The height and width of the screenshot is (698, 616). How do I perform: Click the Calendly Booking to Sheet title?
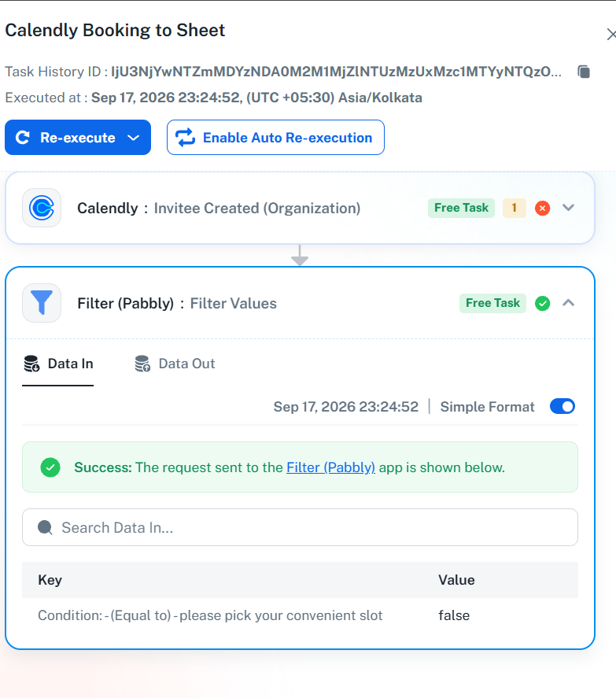click(x=115, y=30)
